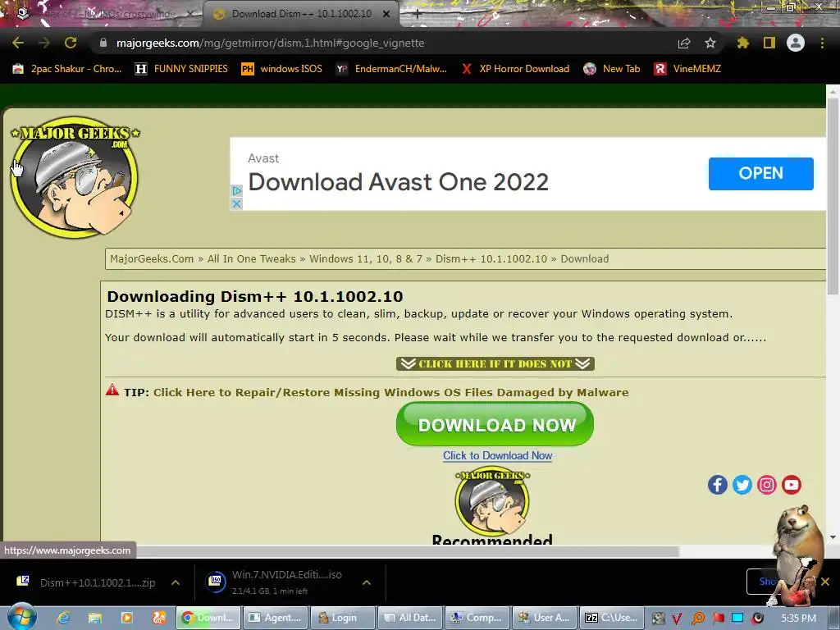Open the Chrome three-dot menu

pos(822,43)
